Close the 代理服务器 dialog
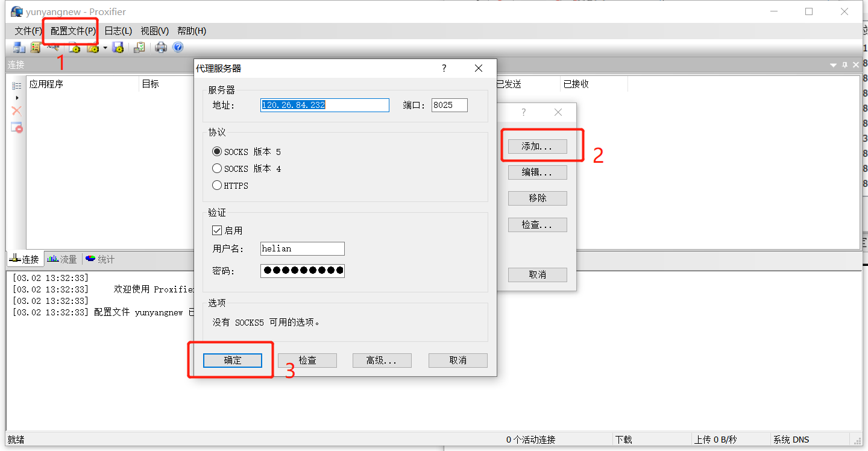 (x=479, y=69)
